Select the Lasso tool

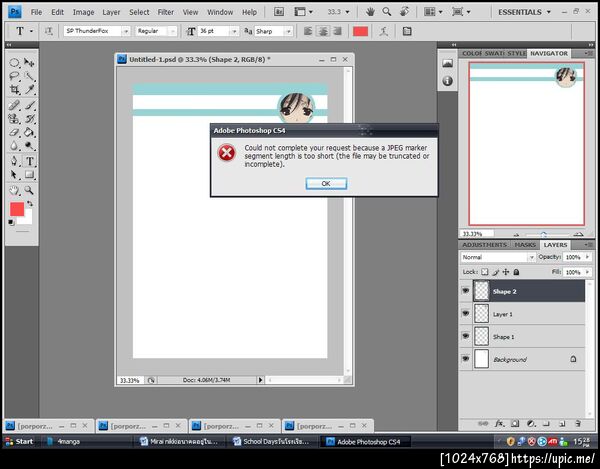coord(14,76)
